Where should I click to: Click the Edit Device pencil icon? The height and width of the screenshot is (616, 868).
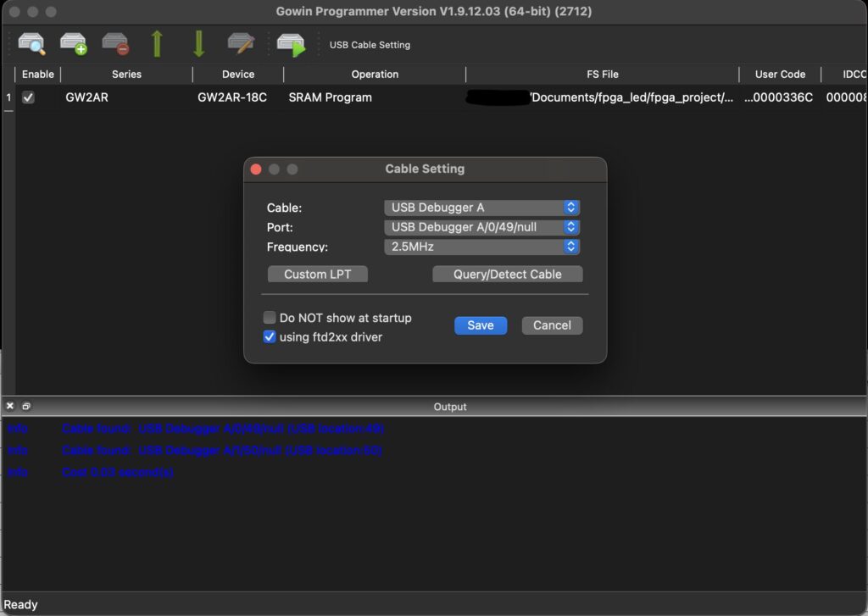[241, 44]
